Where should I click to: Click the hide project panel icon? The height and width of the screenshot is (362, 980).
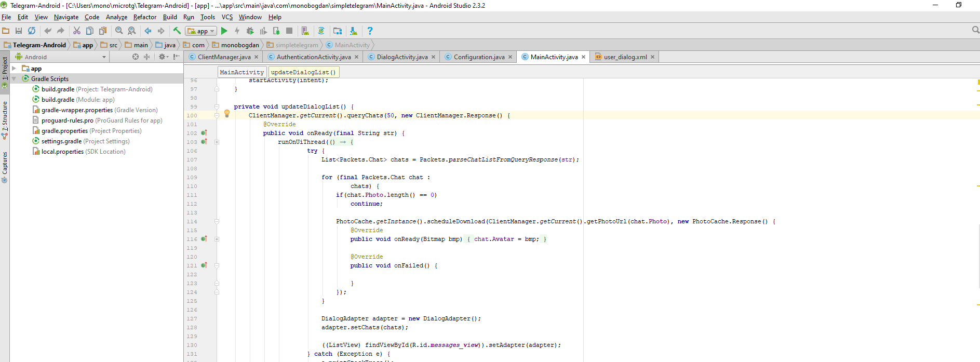pyautogui.click(x=177, y=57)
